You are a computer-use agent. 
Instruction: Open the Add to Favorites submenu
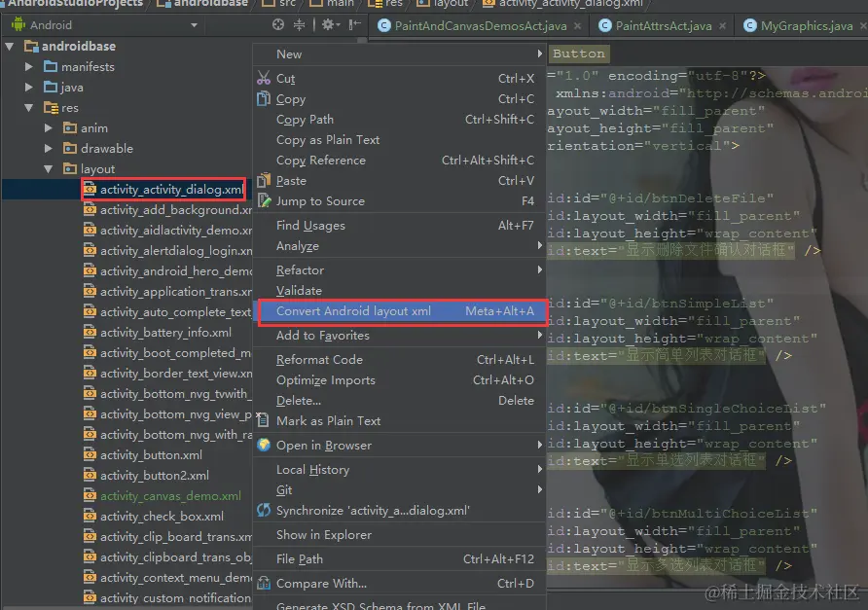coord(400,336)
